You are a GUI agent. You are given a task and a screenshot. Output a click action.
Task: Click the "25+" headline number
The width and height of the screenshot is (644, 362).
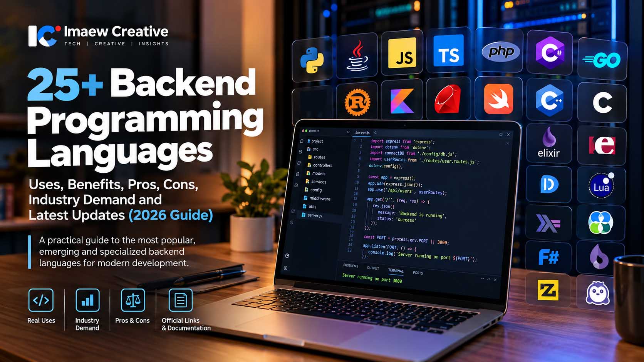click(65, 85)
